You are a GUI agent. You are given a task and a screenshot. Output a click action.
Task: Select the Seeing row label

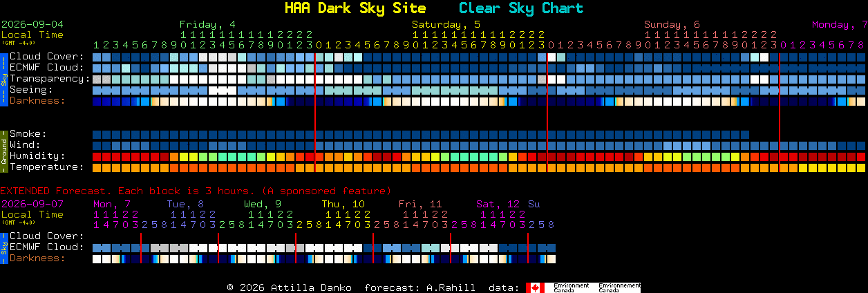(30, 89)
